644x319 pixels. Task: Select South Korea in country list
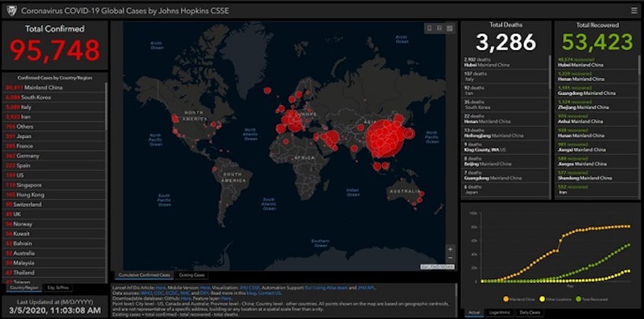click(x=54, y=97)
